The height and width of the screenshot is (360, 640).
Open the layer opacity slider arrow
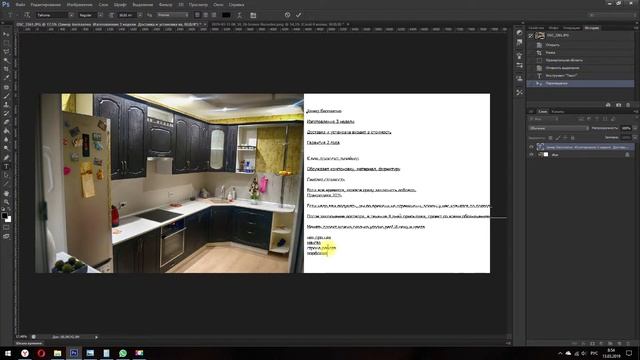click(635, 128)
